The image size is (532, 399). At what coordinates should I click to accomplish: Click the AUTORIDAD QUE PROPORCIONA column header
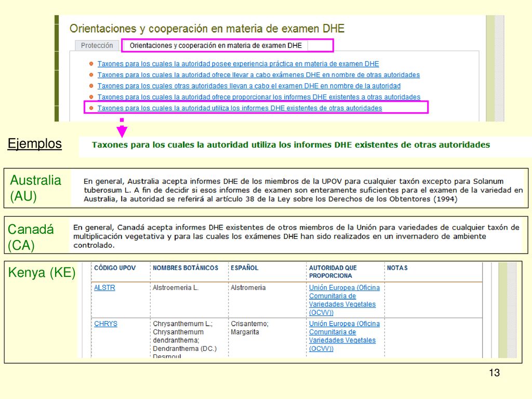tap(332, 272)
